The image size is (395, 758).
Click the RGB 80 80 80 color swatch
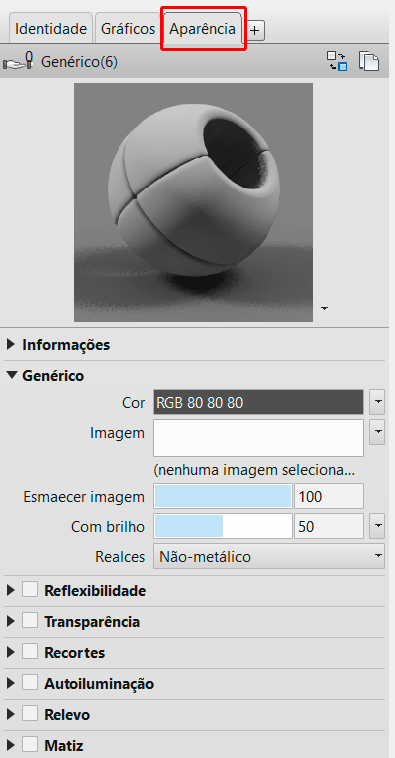(x=258, y=402)
